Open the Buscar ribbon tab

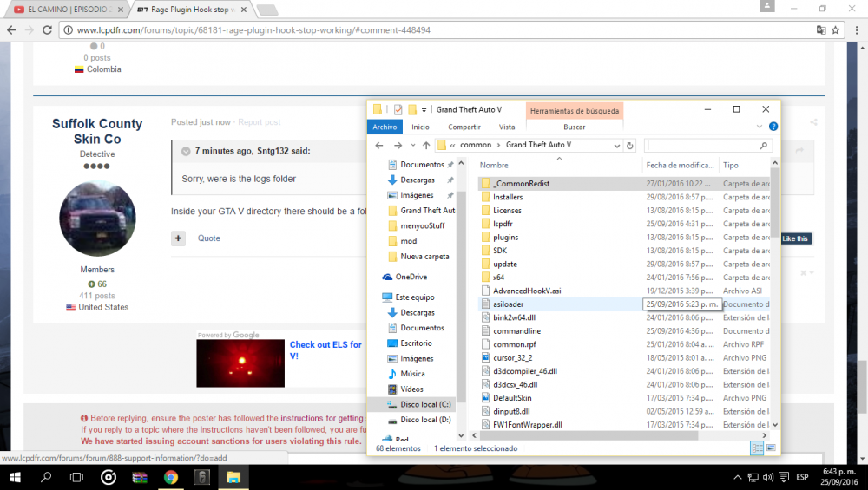coord(574,127)
